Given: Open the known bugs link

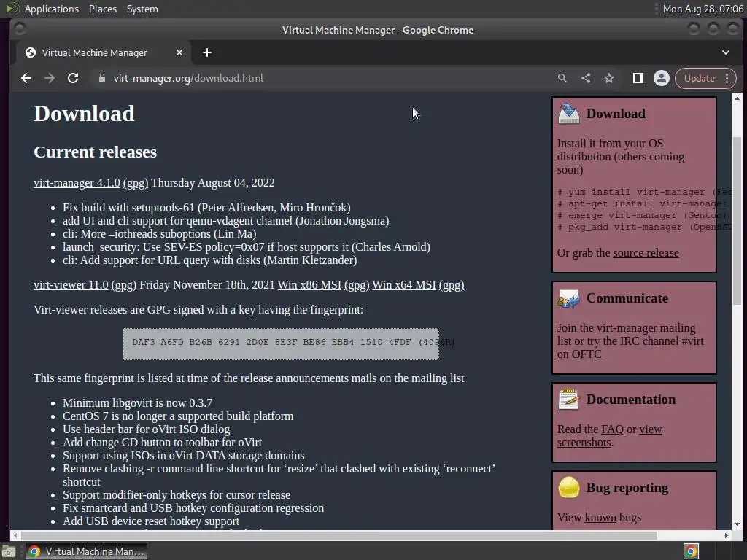Looking at the screenshot, I should click(600, 517).
